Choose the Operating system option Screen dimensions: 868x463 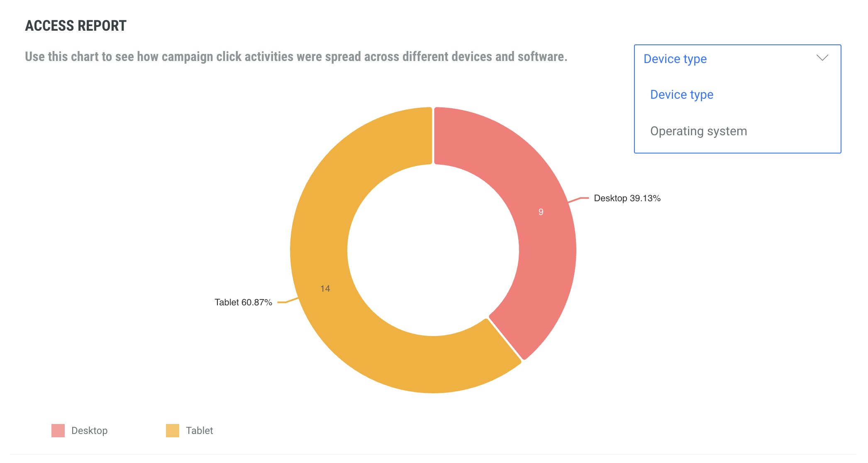click(698, 131)
